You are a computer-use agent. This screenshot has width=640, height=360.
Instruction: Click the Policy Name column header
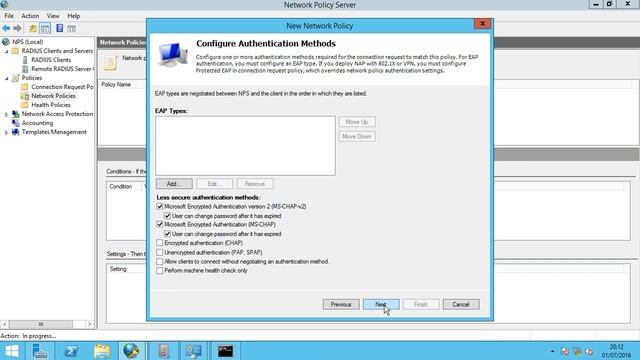[x=116, y=84]
